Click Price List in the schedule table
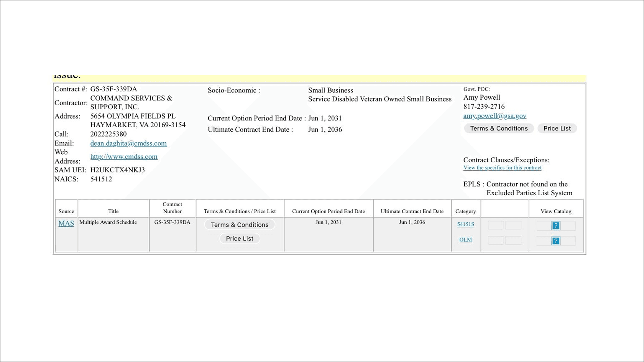This screenshot has width=644, height=362. (240, 238)
